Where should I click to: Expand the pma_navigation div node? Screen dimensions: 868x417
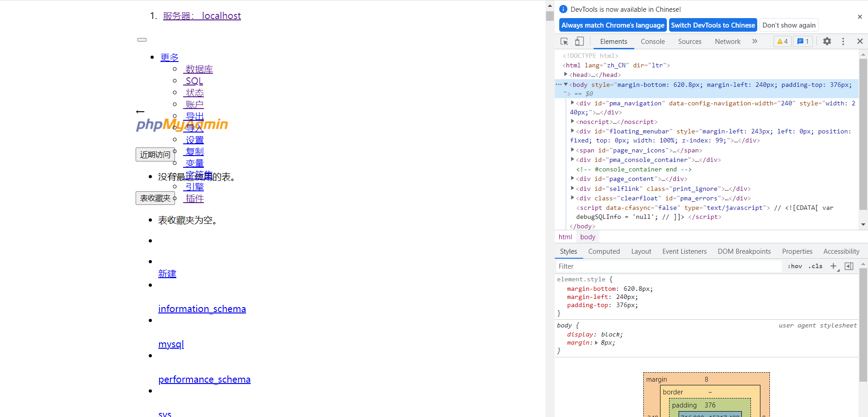pyautogui.click(x=572, y=103)
